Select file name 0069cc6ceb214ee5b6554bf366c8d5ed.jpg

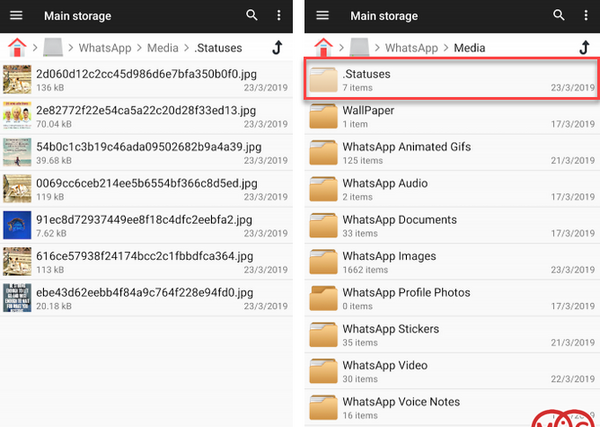[147, 183]
